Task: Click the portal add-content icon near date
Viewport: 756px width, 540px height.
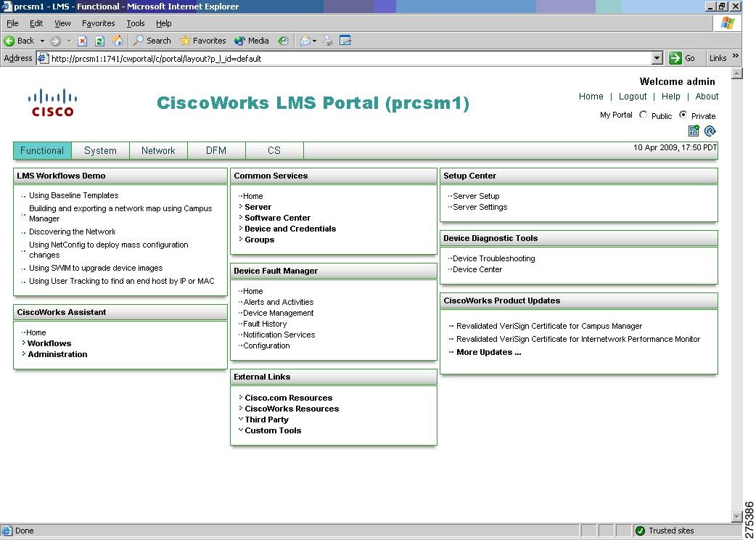Action: click(x=694, y=131)
